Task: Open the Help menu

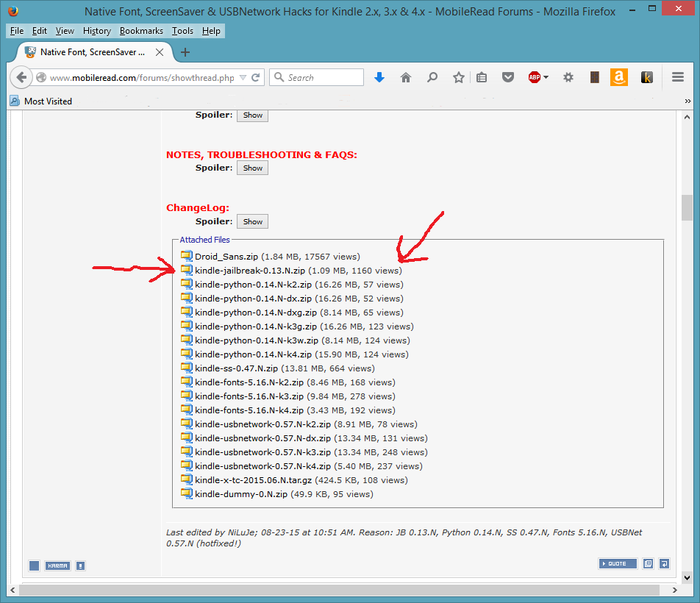Action: click(x=211, y=31)
